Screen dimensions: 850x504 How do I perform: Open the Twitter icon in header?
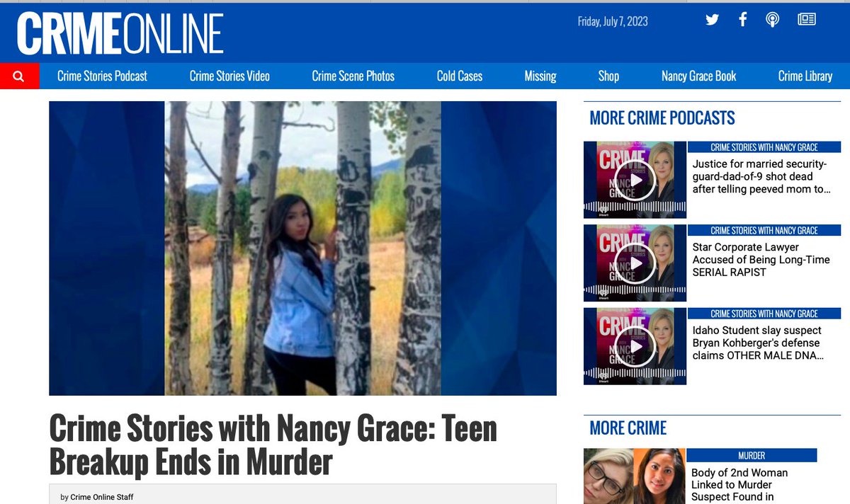[713, 20]
